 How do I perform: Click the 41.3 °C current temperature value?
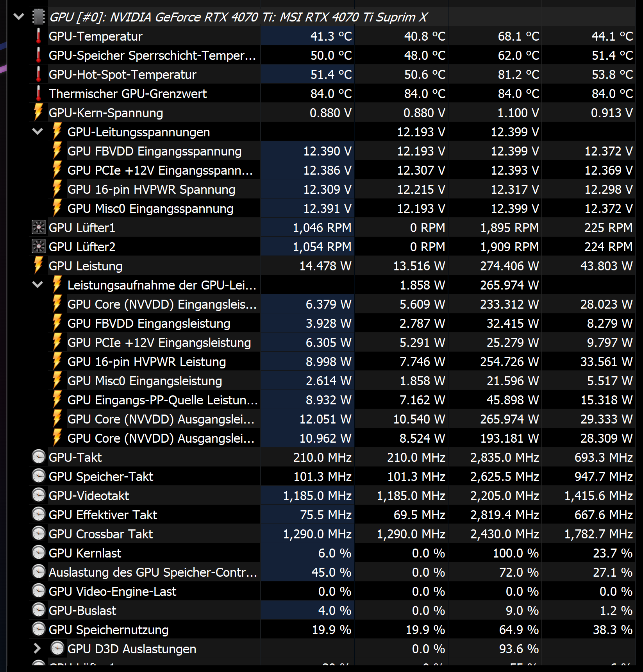[x=330, y=36]
